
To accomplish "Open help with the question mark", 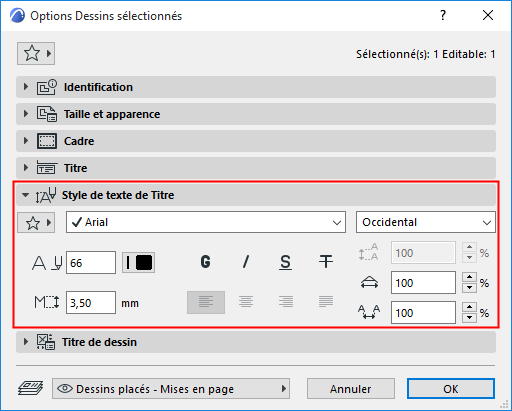I will (x=443, y=15).
